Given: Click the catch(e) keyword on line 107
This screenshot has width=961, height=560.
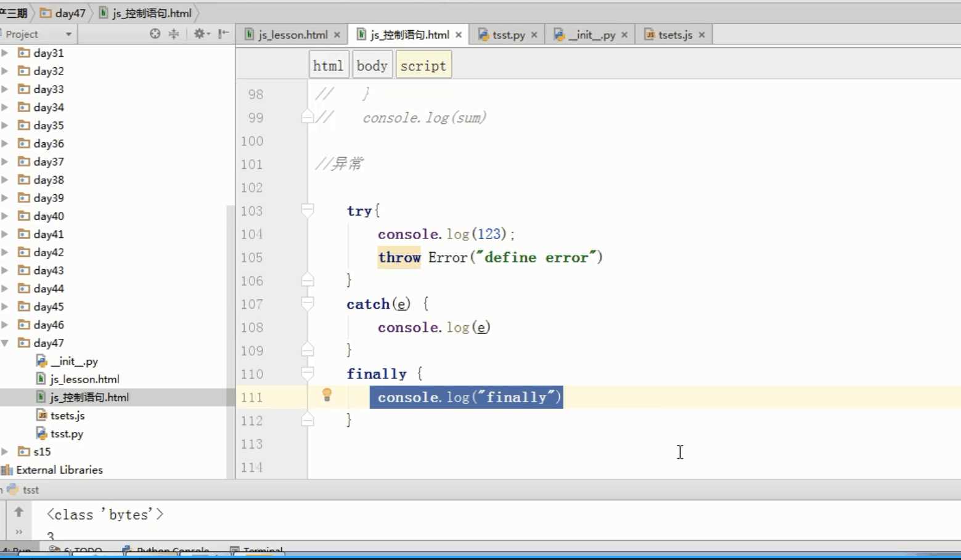Looking at the screenshot, I should coord(378,304).
